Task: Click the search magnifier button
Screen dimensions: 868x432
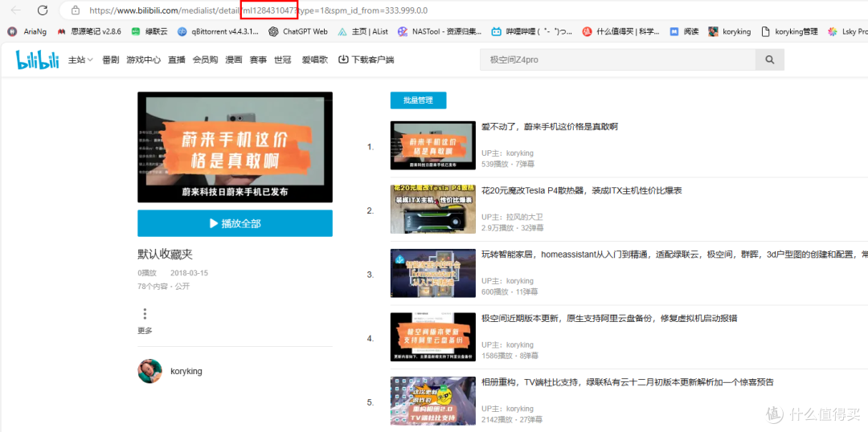Action: point(770,59)
